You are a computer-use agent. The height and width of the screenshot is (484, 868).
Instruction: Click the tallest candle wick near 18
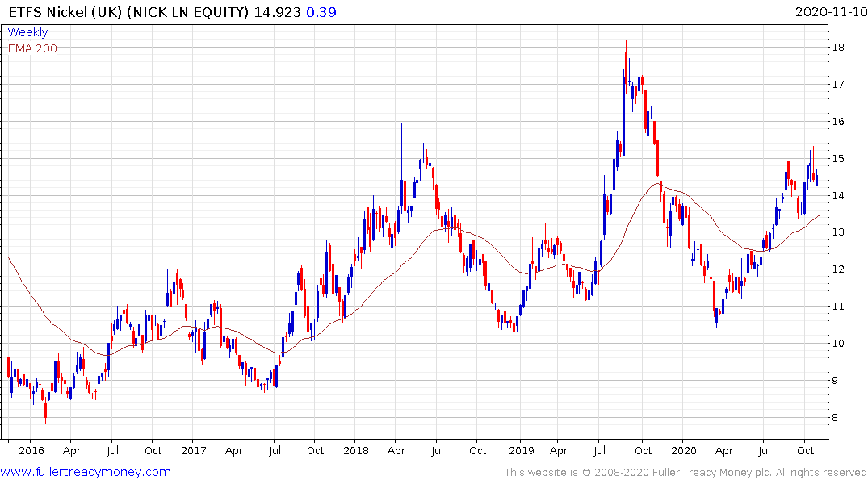[626, 66]
